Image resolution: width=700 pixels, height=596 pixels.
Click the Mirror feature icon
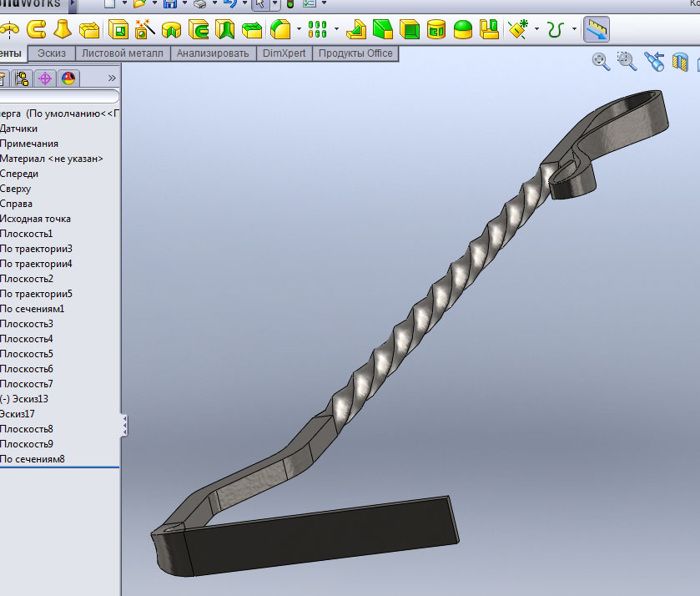(491, 31)
